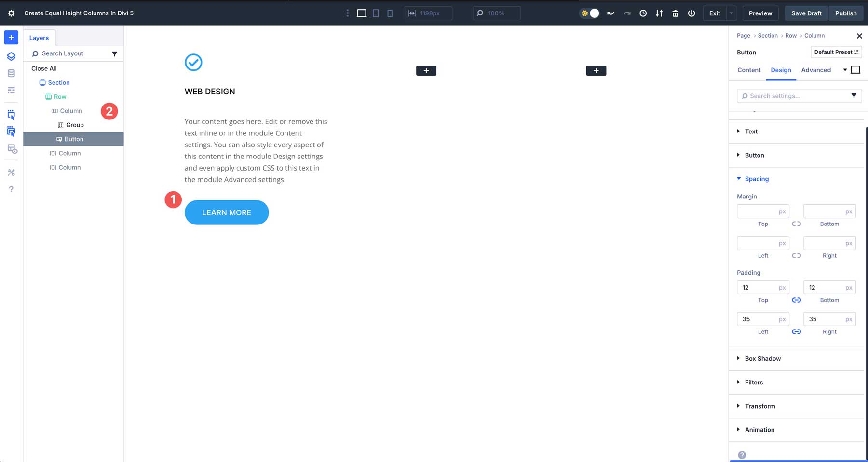Click the help bubble at settings panel bottom
The image size is (868, 462).
[742, 455]
